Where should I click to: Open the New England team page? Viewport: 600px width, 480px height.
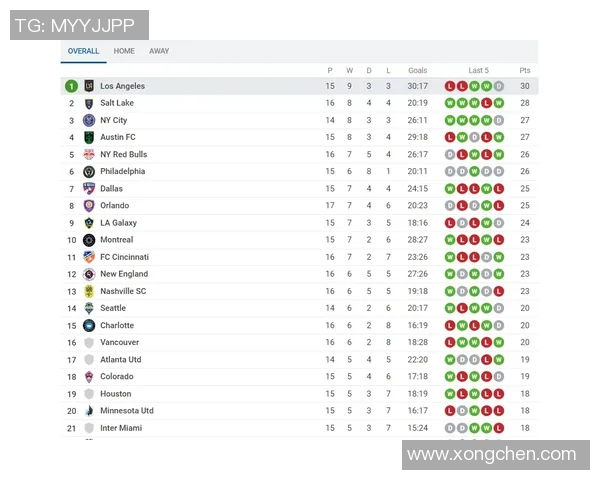124,274
